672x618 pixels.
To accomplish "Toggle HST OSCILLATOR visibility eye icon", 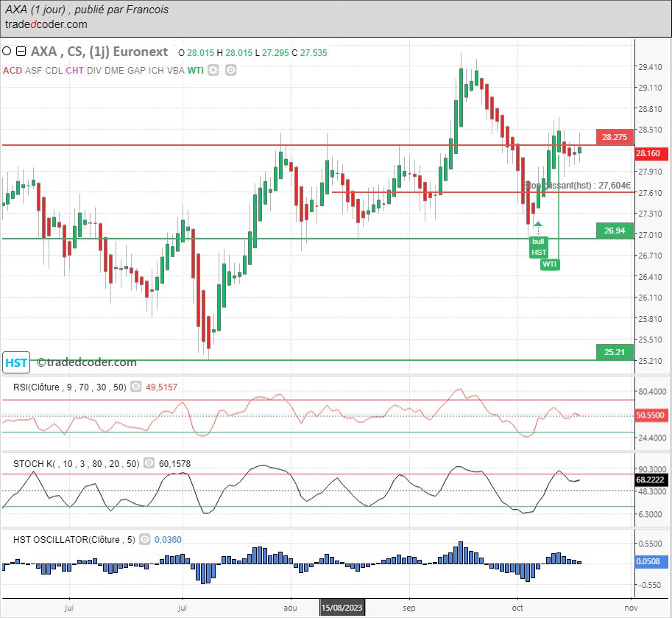I will 144,539.
